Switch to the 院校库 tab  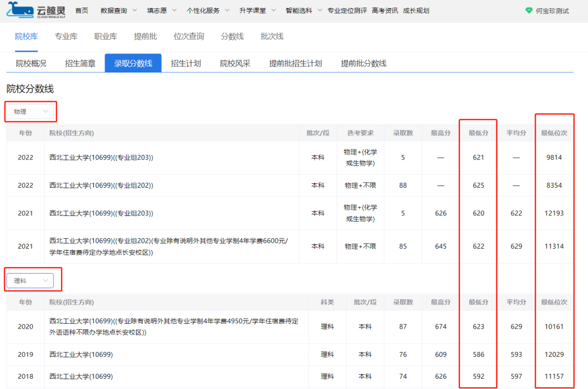[26, 36]
